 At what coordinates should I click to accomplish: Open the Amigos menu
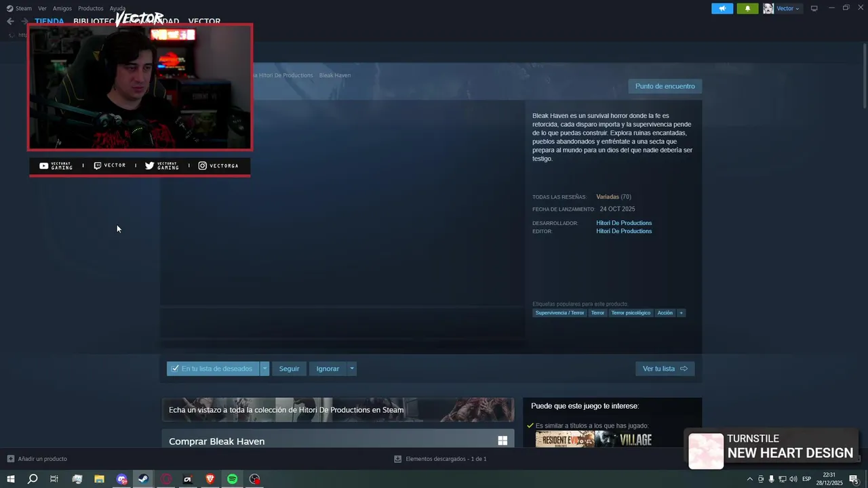point(62,8)
